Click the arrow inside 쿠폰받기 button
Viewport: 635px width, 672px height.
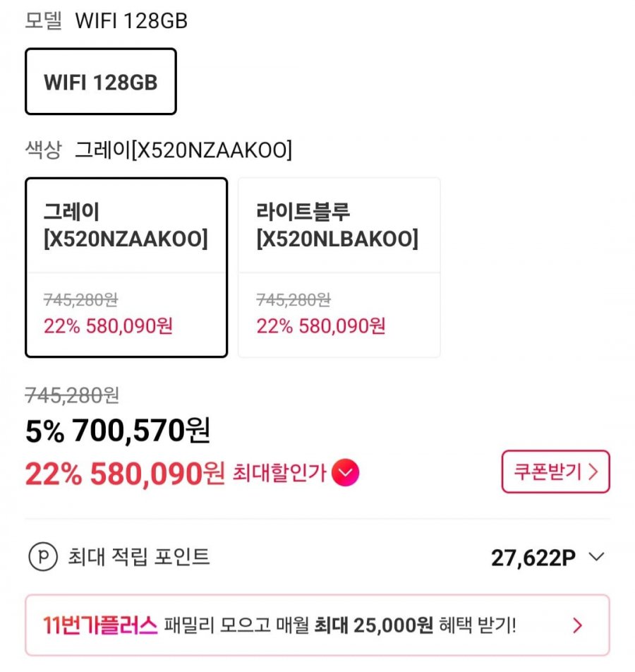pyautogui.click(x=593, y=472)
